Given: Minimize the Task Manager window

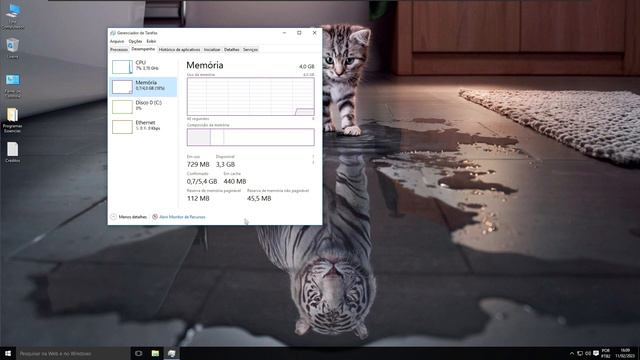Looking at the screenshot, I should coord(284,33).
